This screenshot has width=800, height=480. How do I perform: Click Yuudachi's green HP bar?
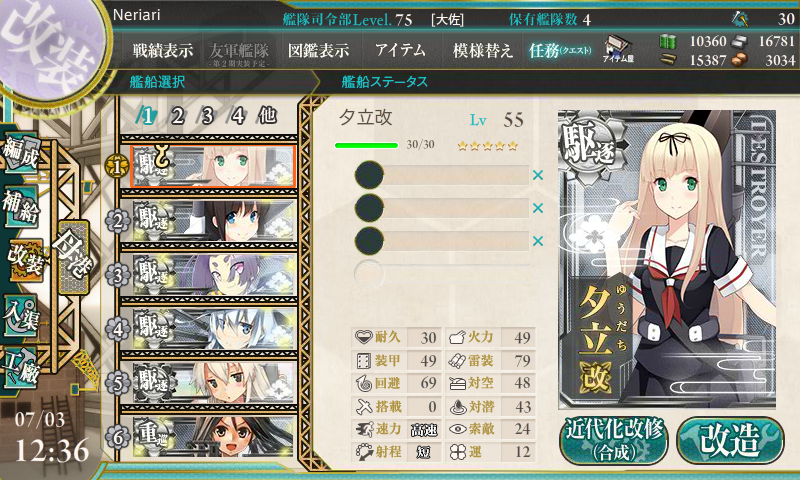click(x=366, y=145)
